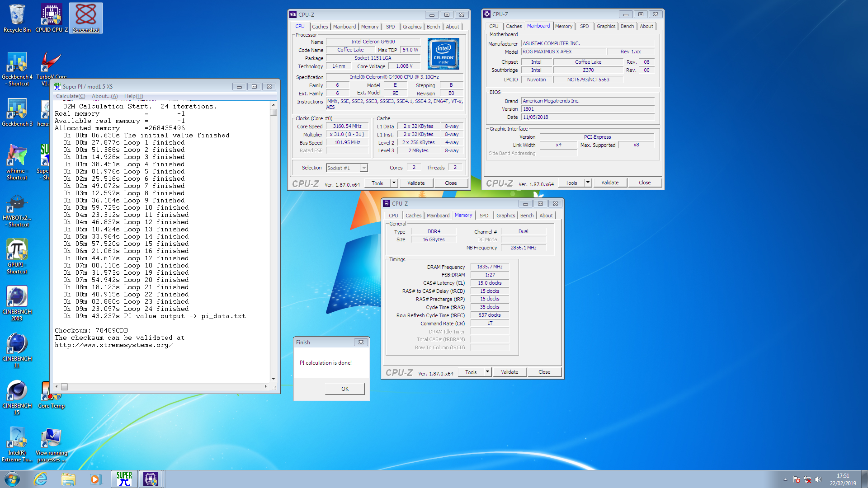Open About tab in Memory window
This screenshot has height=488, width=868.
(546, 216)
